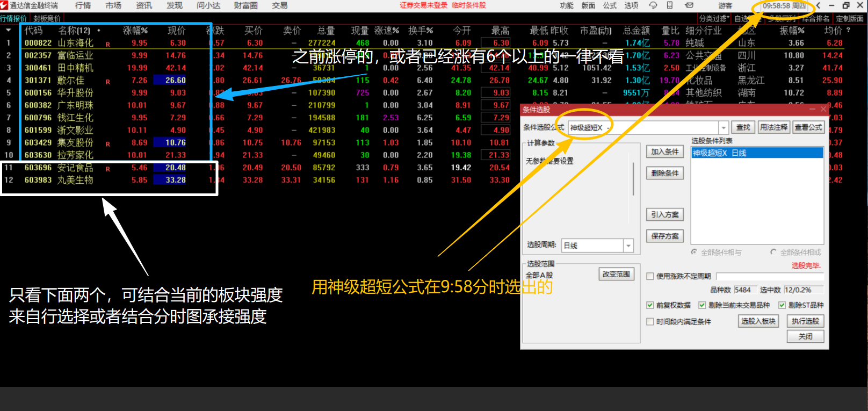Click the 通达信 app logo icon
This screenshot has width=868, height=411.
(4, 5)
